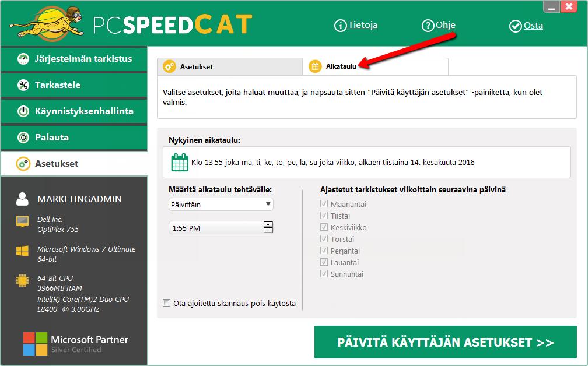Toggle the Torstai checkbox
This screenshot has height=366, width=588.
click(x=324, y=238)
